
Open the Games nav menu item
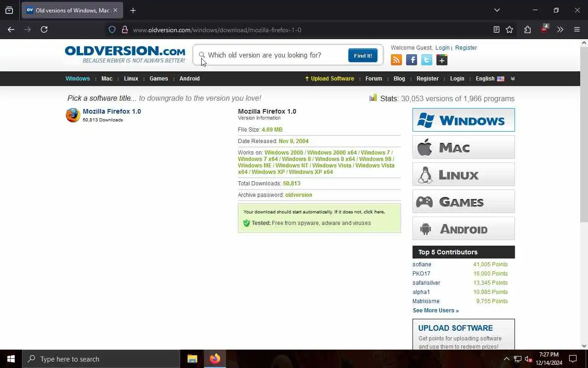tap(158, 79)
